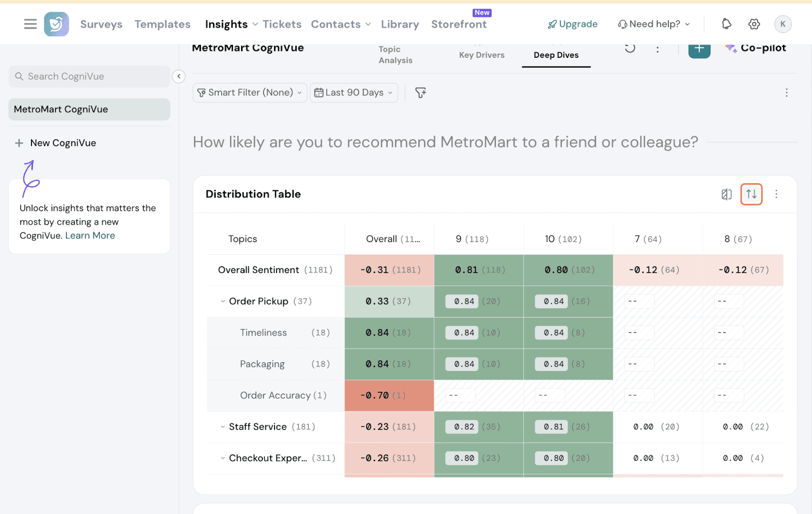The width and height of the screenshot is (812, 514).
Task: Open the Distribution Table three-dot menu
Action: tap(776, 194)
